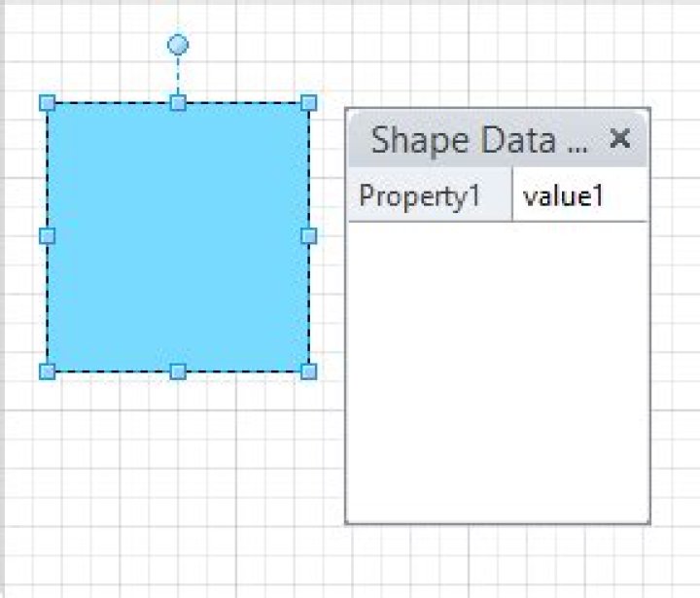The height and width of the screenshot is (598, 700).
Task: Click the left-middle resize handle of the rectangle
Action: [48, 236]
